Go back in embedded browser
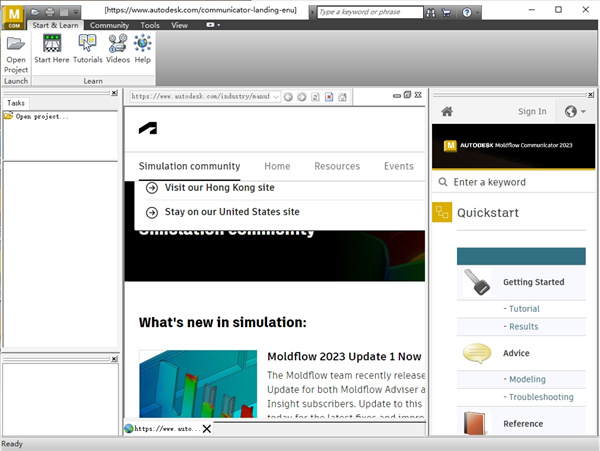 (x=288, y=97)
